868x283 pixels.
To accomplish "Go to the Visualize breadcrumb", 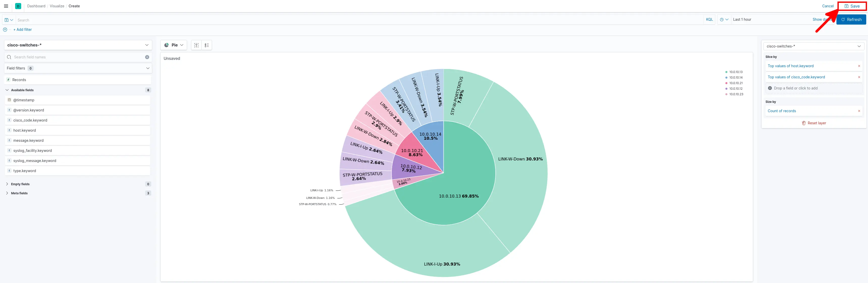I will tap(57, 6).
